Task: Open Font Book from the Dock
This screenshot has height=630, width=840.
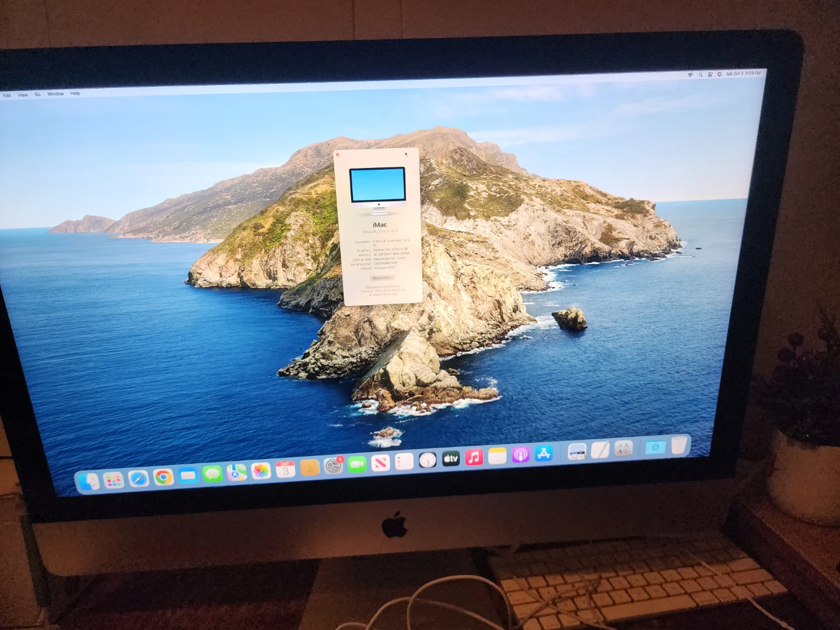Action: pos(624,449)
